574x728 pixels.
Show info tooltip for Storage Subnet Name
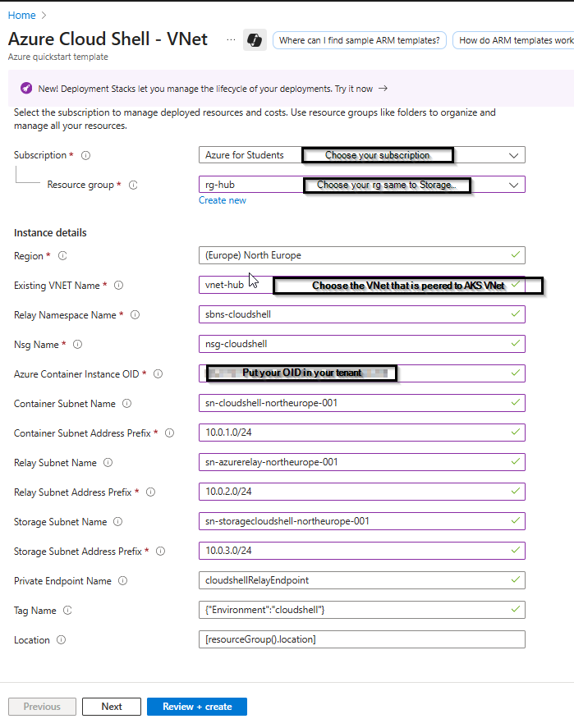point(118,521)
